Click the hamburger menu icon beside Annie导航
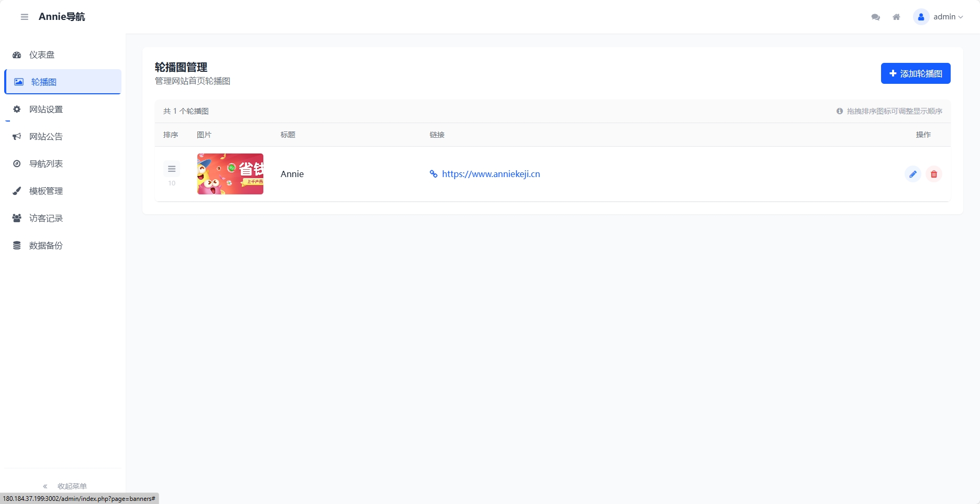This screenshot has height=504, width=980. pyautogui.click(x=24, y=16)
